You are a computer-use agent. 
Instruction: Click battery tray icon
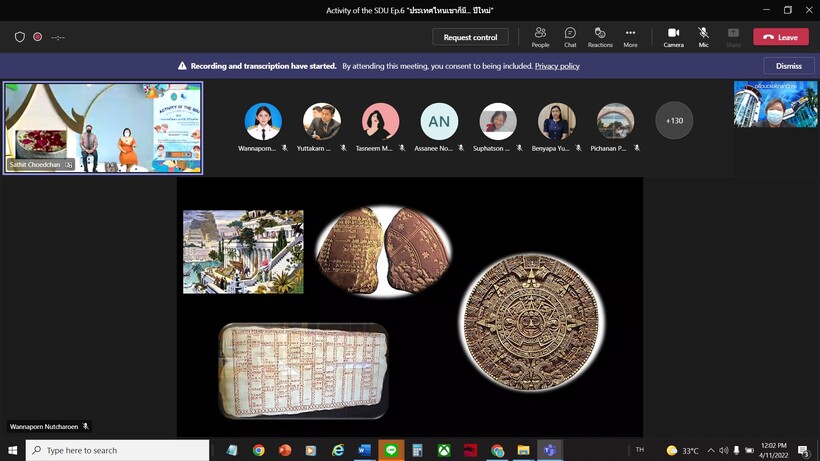[x=749, y=450]
